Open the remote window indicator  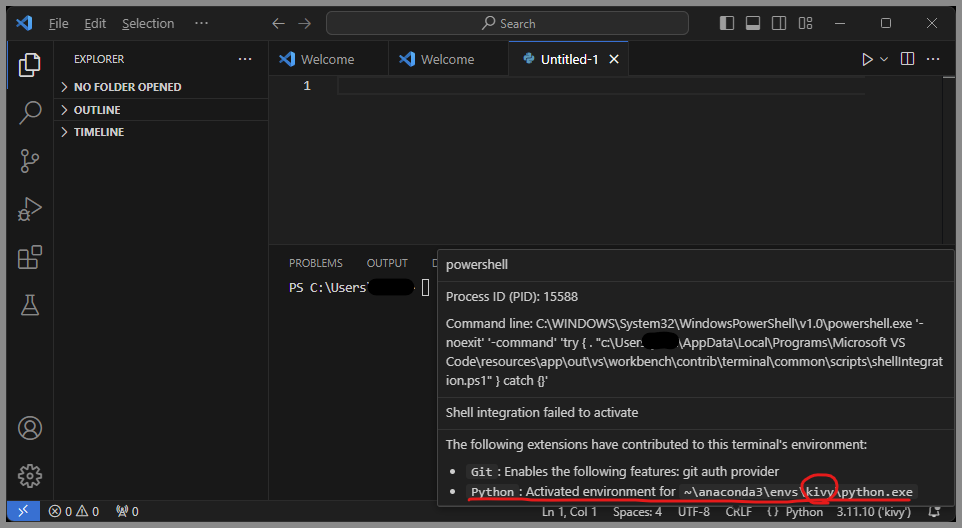click(x=23, y=511)
